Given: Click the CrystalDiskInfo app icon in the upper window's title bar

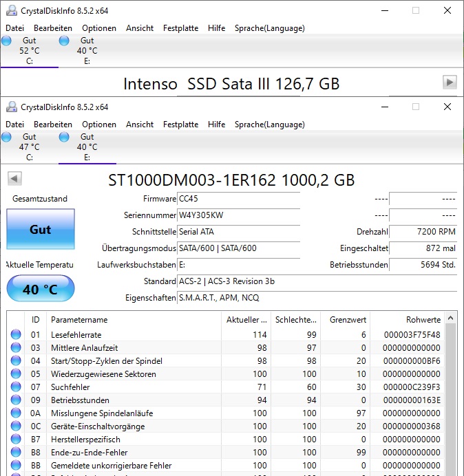Looking at the screenshot, I should coord(12,10).
